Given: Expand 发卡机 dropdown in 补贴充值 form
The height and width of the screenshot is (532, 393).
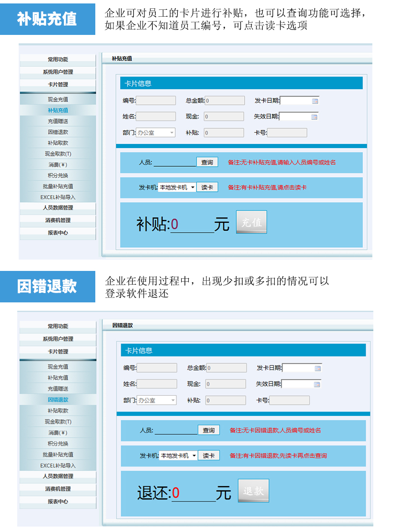Looking at the screenshot, I should pos(192,187).
